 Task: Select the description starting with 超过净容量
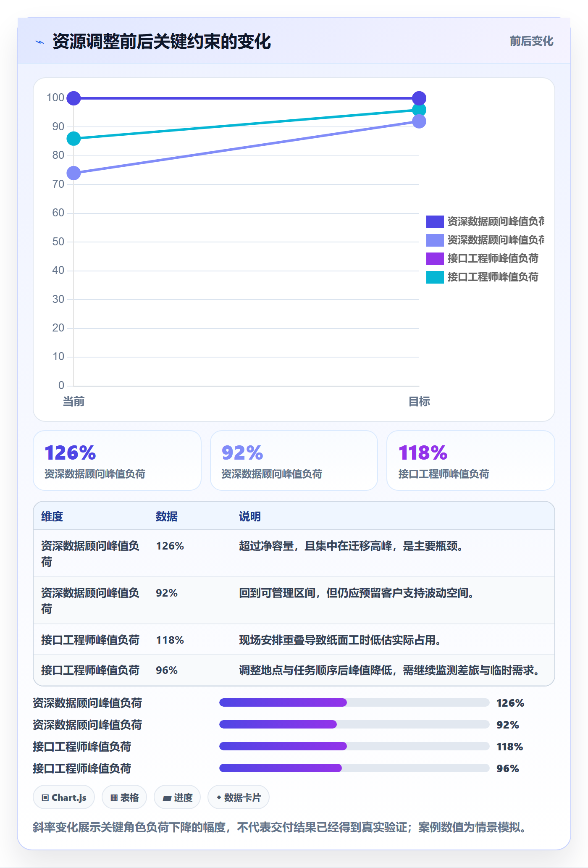pos(351,546)
